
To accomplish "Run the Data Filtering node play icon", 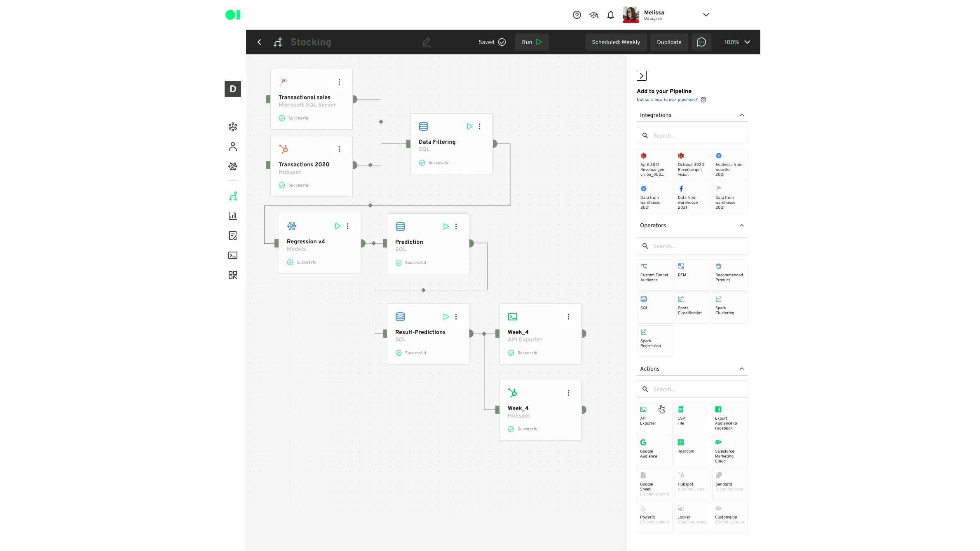I will 469,126.
